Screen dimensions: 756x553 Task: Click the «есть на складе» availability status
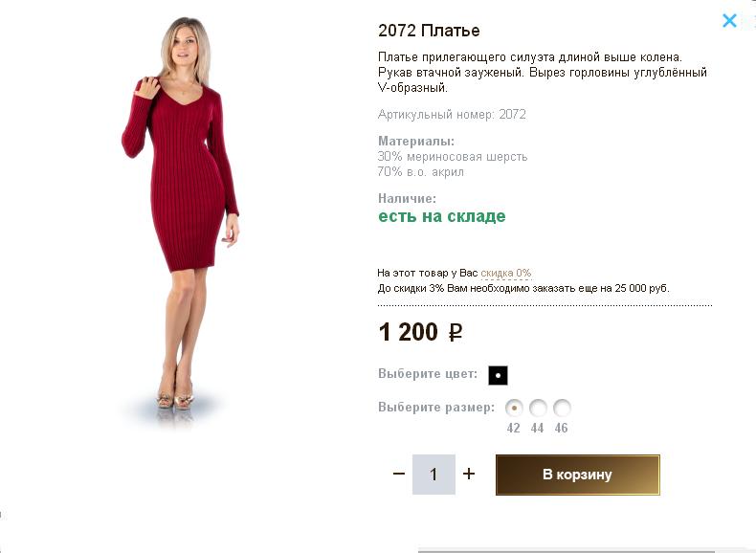pyautogui.click(x=441, y=216)
